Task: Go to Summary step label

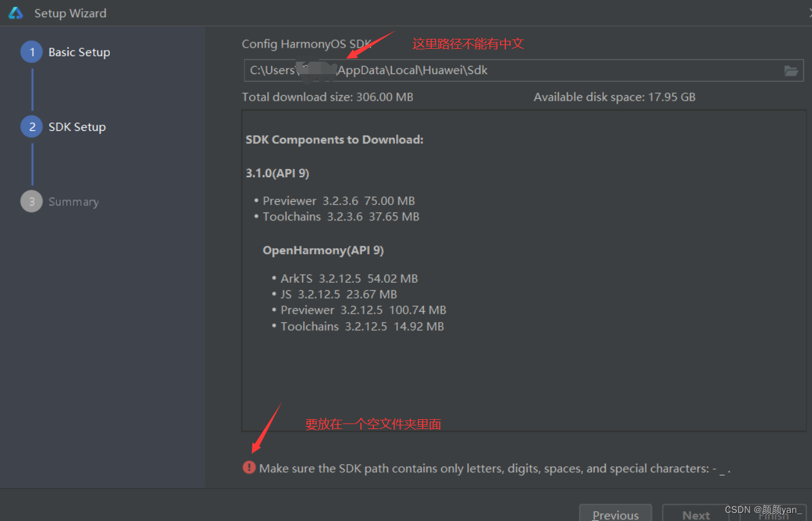Action: tap(73, 202)
